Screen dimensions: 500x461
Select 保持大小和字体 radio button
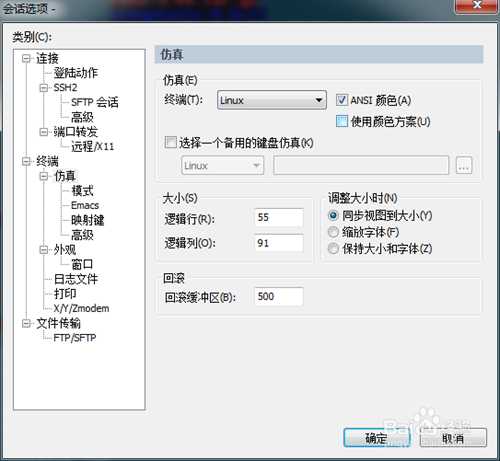click(x=333, y=248)
